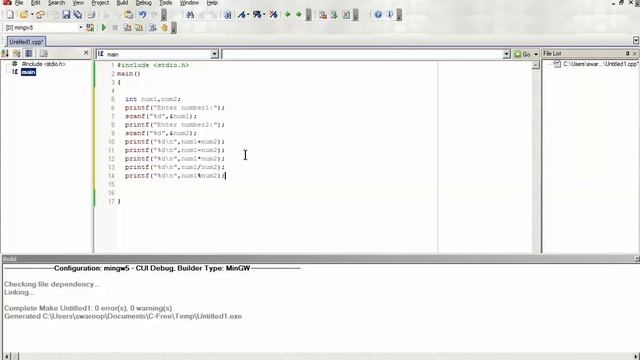Click 'Complete Make Untitled1' output line

point(88,308)
